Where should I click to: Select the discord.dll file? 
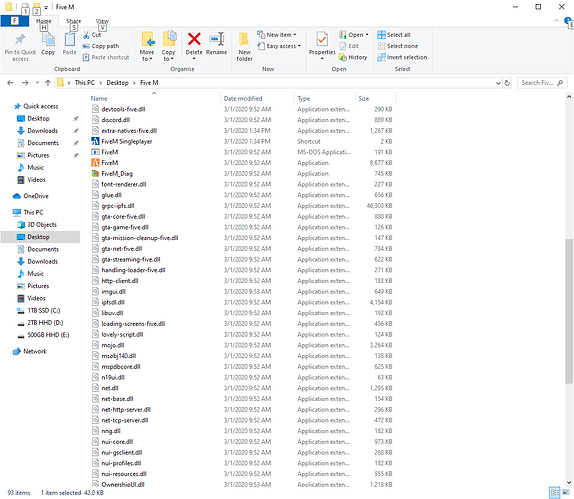pos(116,120)
